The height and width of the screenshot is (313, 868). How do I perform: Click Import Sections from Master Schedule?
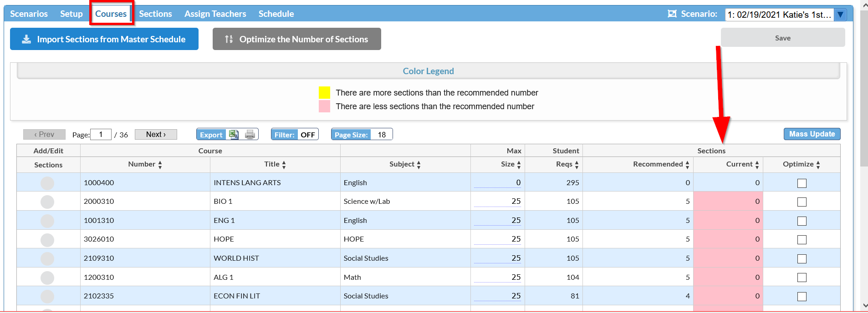(x=104, y=39)
